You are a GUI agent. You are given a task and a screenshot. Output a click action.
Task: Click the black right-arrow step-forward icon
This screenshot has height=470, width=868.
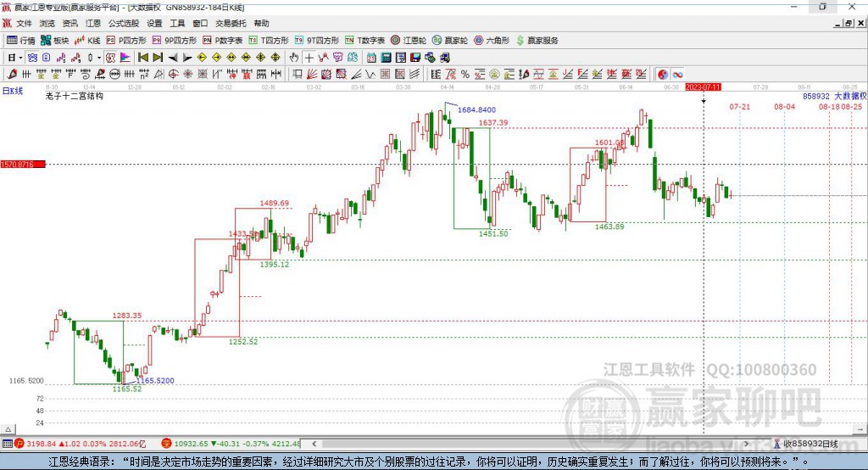pyautogui.click(x=187, y=58)
